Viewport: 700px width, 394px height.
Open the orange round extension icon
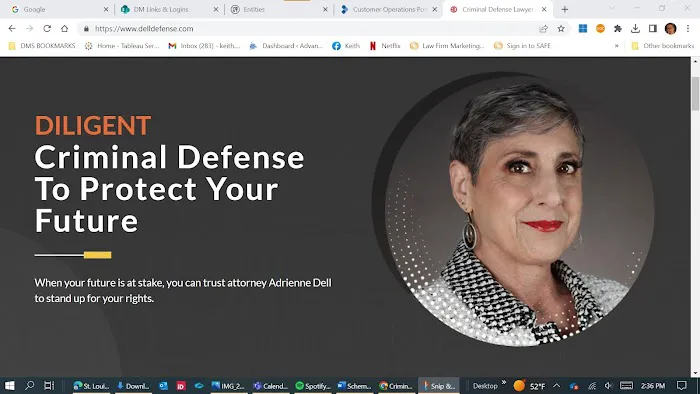click(x=600, y=29)
